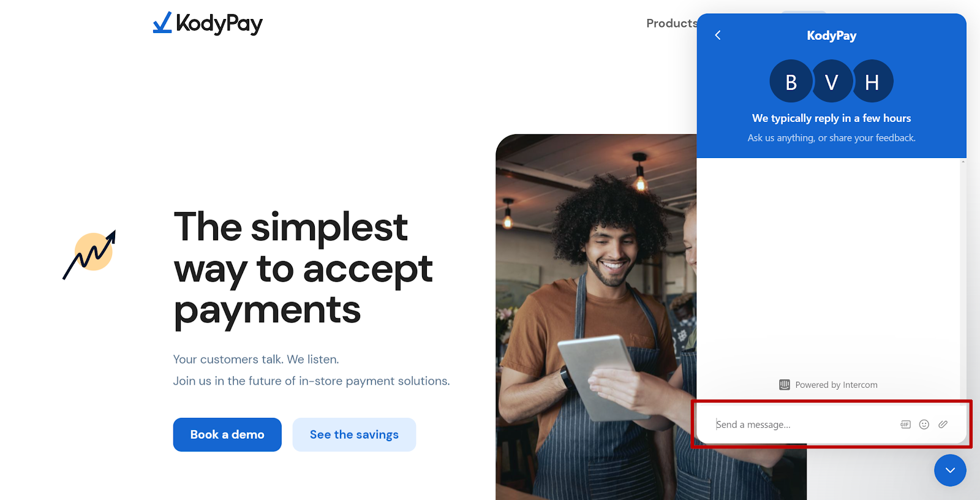Click the Intercom logo icon

[x=785, y=385]
